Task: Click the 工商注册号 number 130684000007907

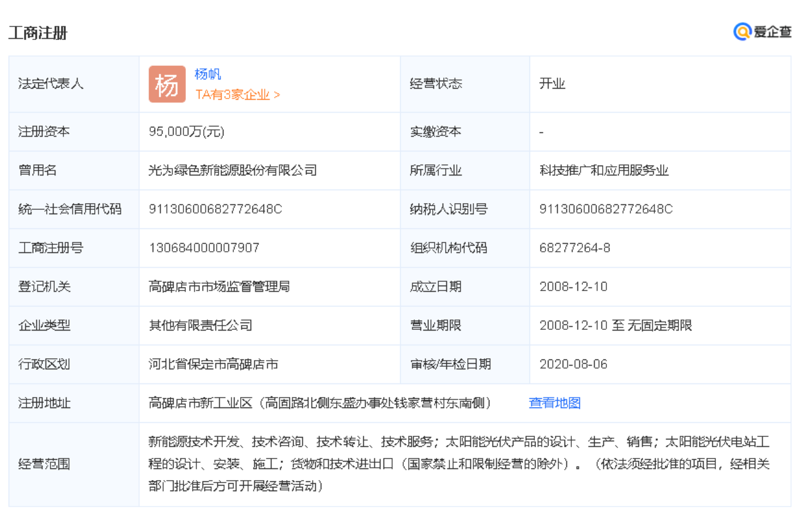Action: (x=204, y=248)
